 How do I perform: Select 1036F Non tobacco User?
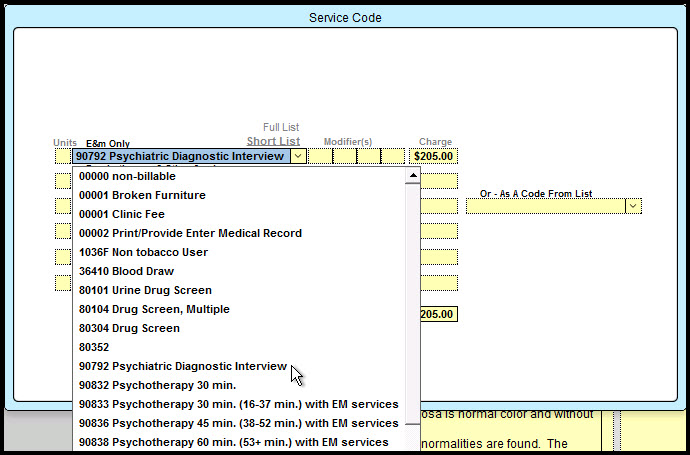tap(143, 252)
